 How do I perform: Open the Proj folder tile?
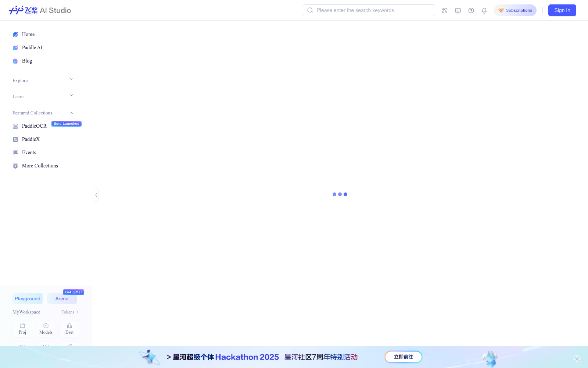tap(22, 329)
